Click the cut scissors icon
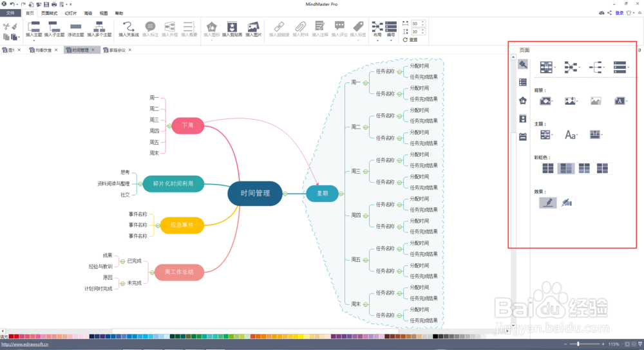This screenshot has width=644, height=350. pyautogui.click(x=6, y=26)
